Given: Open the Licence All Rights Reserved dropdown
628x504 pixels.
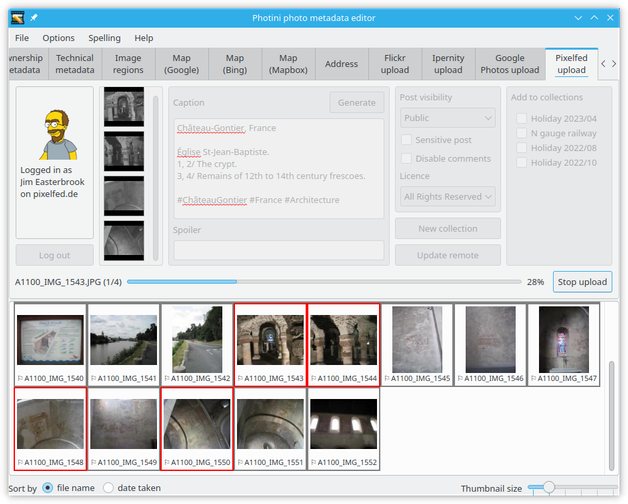Looking at the screenshot, I should point(448,197).
